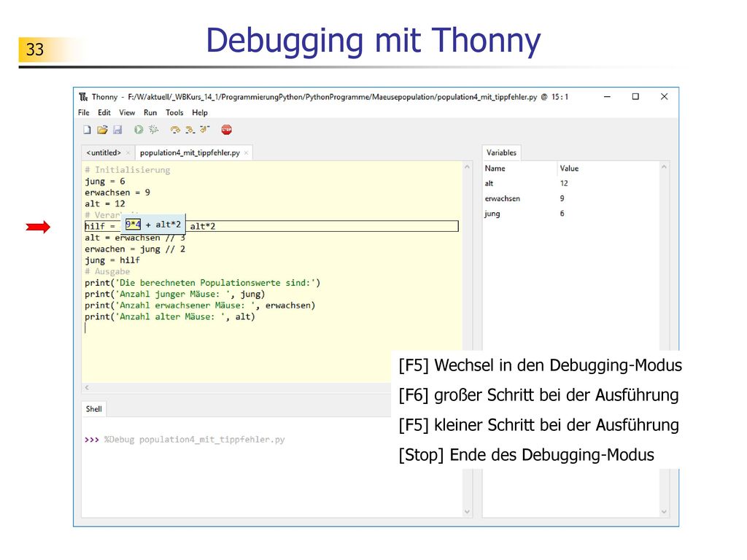Select the Variables panel tab
The height and width of the screenshot is (560, 747).
click(502, 153)
